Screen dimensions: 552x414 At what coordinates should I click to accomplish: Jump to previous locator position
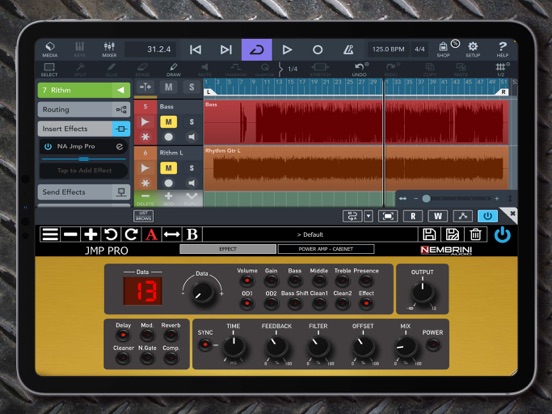coord(195,50)
